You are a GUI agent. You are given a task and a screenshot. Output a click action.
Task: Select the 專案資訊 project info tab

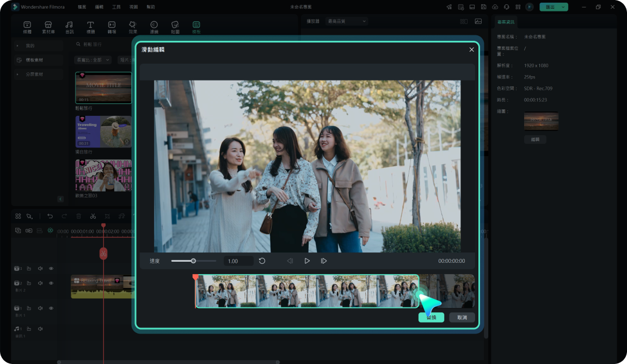(x=506, y=22)
